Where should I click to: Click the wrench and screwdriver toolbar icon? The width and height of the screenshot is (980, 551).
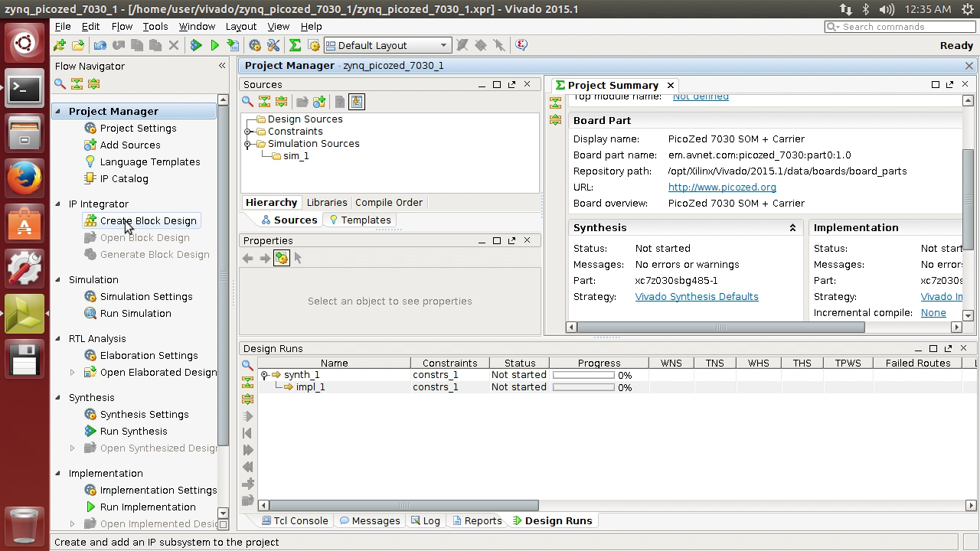click(273, 45)
